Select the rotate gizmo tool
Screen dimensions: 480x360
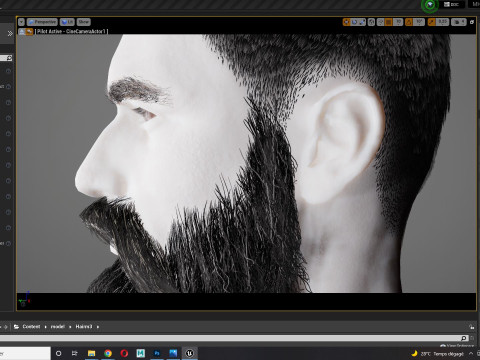(x=354, y=22)
